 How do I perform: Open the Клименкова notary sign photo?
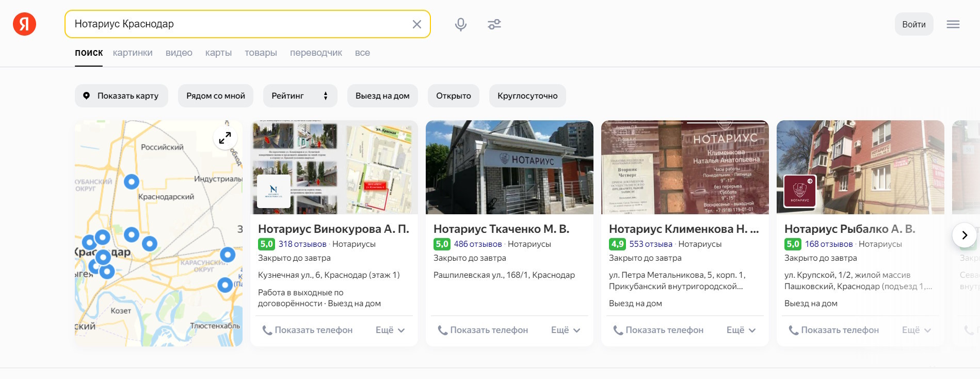685,167
